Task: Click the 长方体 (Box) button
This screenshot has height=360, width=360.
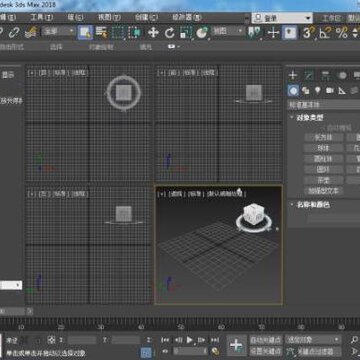Action: tap(324, 137)
